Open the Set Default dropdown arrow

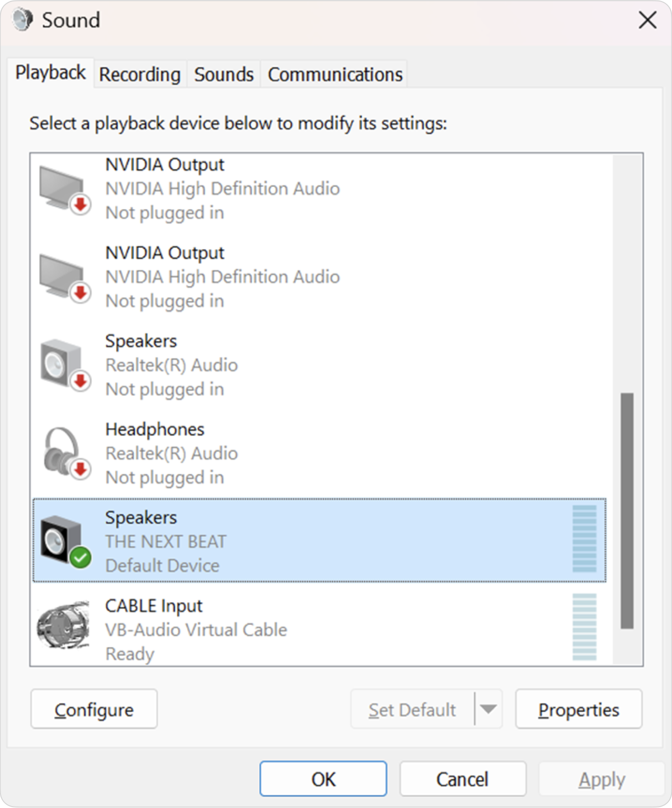(x=488, y=709)
